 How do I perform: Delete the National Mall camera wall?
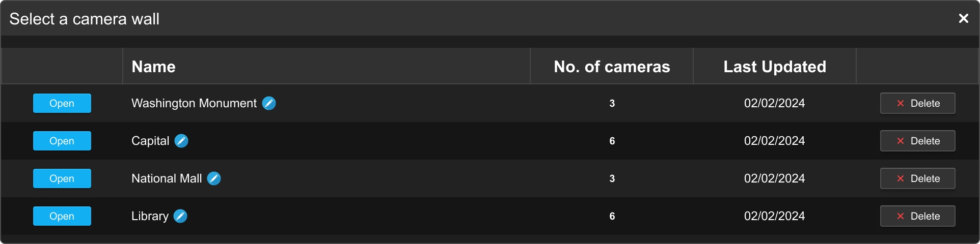(917, 178)
